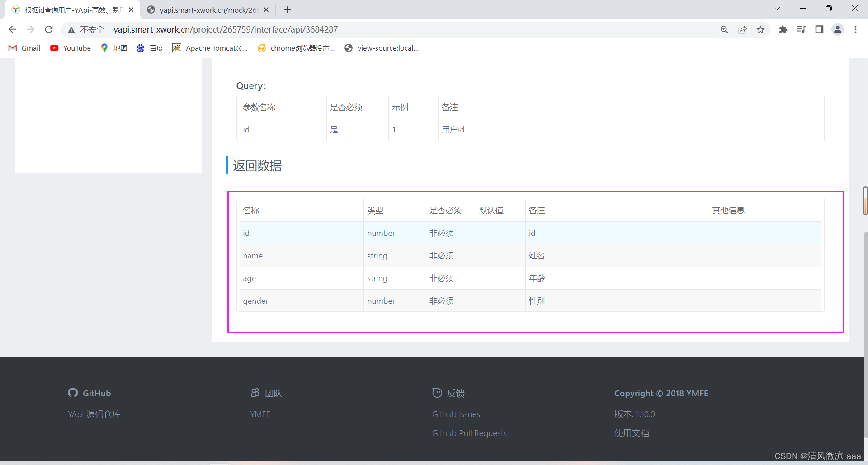Open the chrome浏览器没声 bookmark
Screen dimensions: 868x465
click(x=296, y=48)
